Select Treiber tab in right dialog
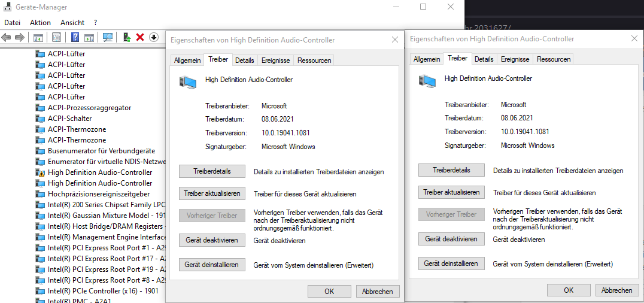This screenshot has height=303, width=644. [x=457, y=58]
